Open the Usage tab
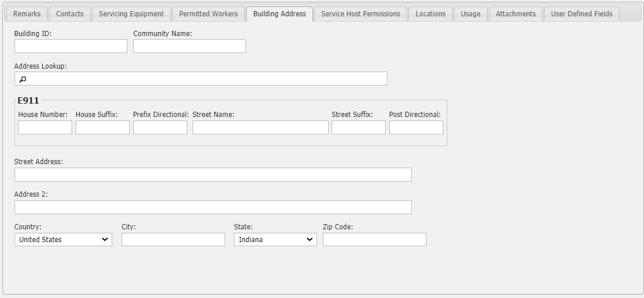Viewport: 644px width, 298px height. 470,14
